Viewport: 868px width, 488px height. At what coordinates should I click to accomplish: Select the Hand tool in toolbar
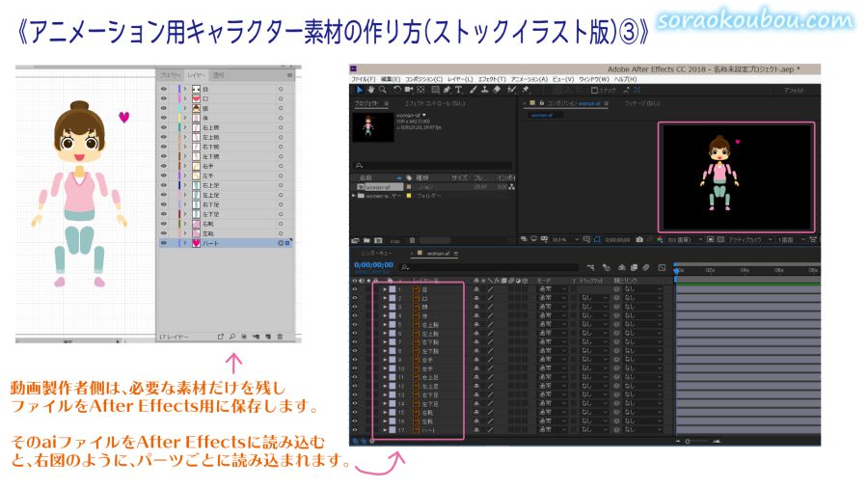(370, 89)
